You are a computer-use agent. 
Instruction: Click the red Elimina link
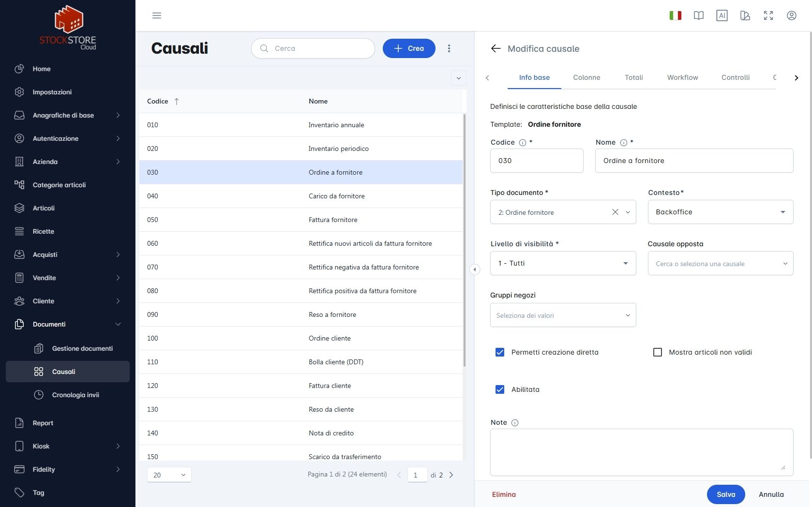click(504, 494)
